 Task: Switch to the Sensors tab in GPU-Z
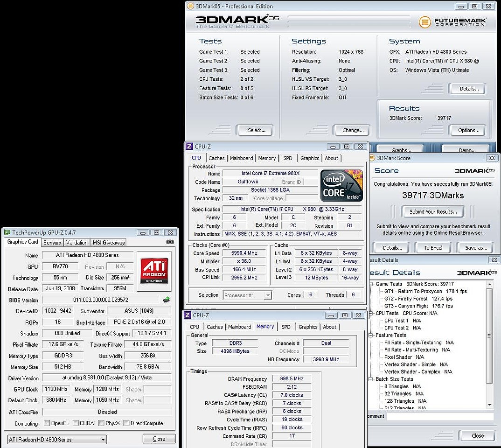[52, 242]
